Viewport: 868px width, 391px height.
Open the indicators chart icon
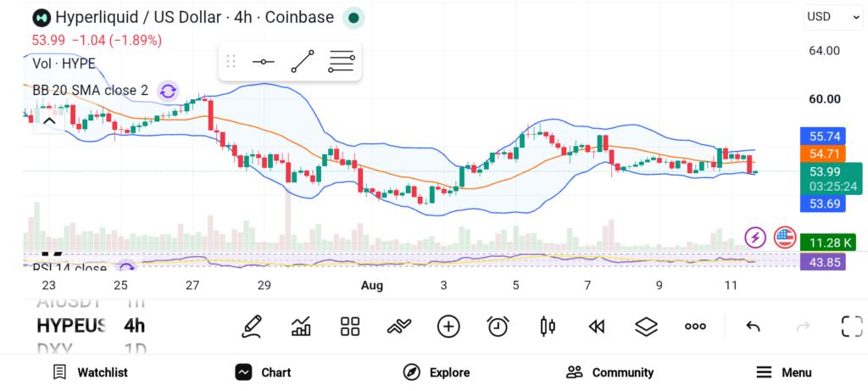(301, 327)
